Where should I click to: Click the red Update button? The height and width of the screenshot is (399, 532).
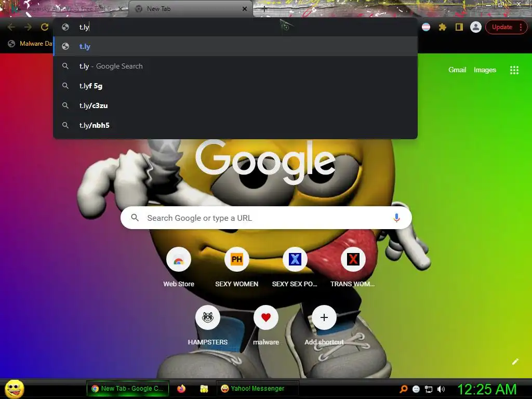pos(502,27)
